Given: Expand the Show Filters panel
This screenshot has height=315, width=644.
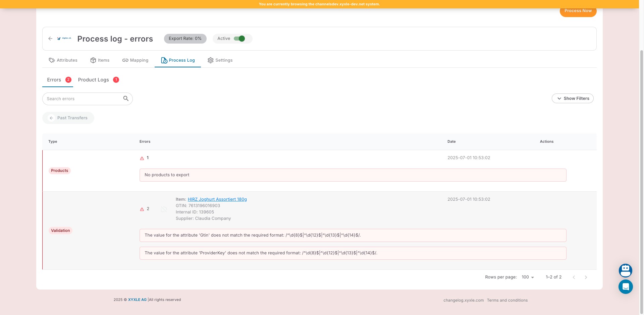Looking at the screenshot, I should pos(573,98).
